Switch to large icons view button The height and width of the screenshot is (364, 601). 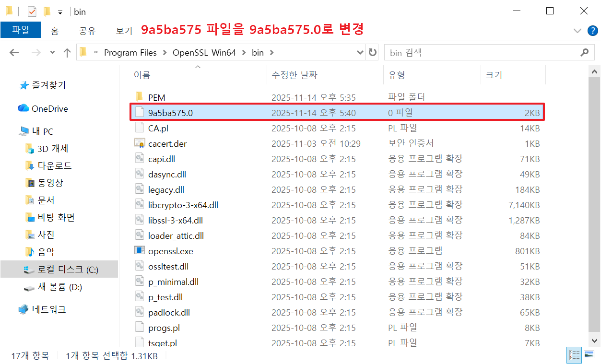click(x=588, y=355)
